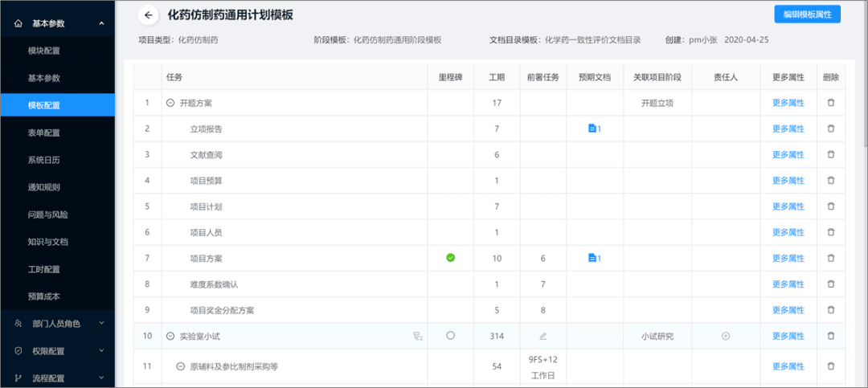Open 更多属性 link for 项目人员
This screenshot has height=388, width=868.
pos(788,232)
